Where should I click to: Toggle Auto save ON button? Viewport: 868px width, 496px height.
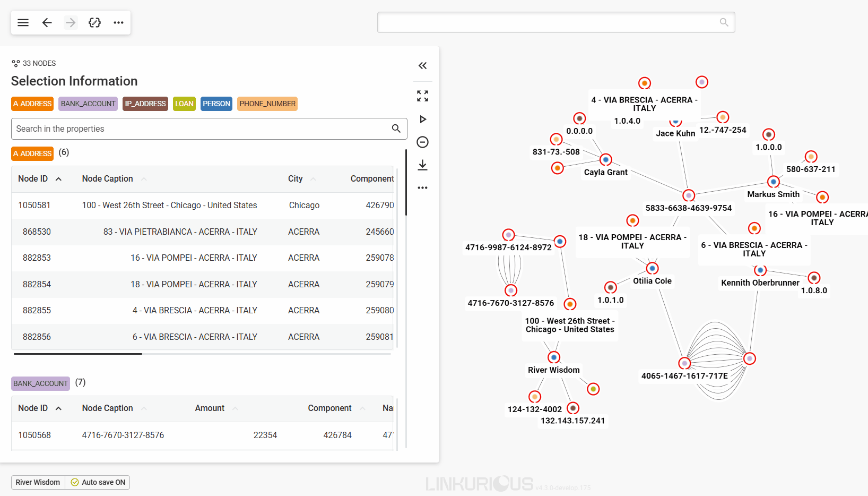98,482
